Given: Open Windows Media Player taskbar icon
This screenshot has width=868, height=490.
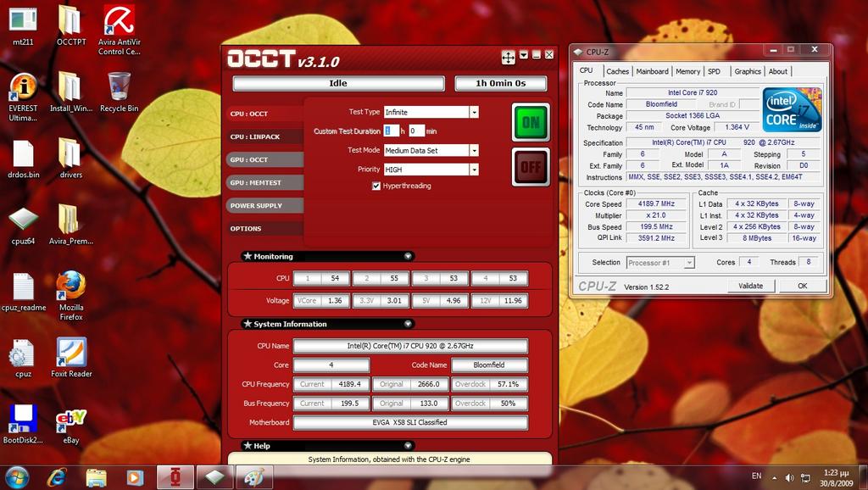Looking at the screenshot, I should pos(135,477).
